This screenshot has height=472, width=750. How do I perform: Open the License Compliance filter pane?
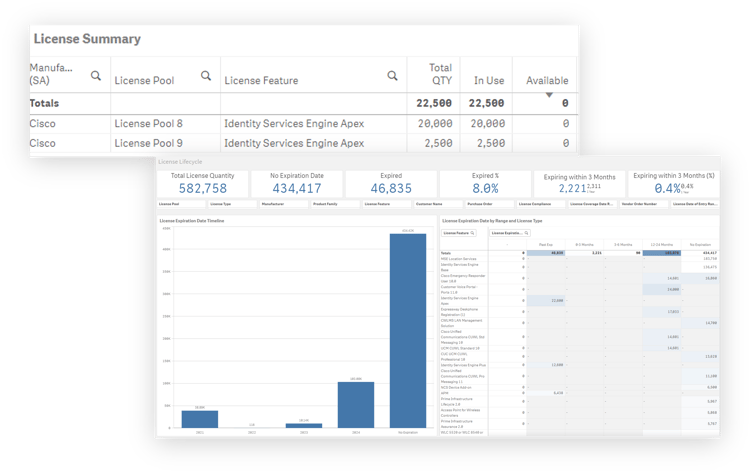point(541,204)
